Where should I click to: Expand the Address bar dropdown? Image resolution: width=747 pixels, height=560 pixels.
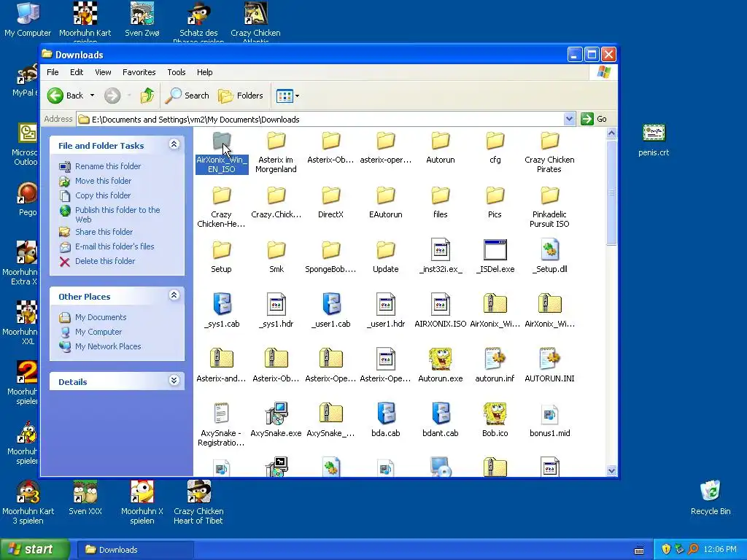click(569, 119)
